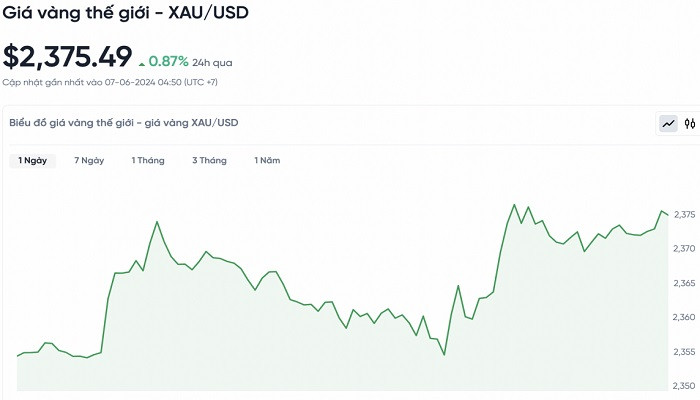Click the 2,375 y-axis label

(685, 215)
